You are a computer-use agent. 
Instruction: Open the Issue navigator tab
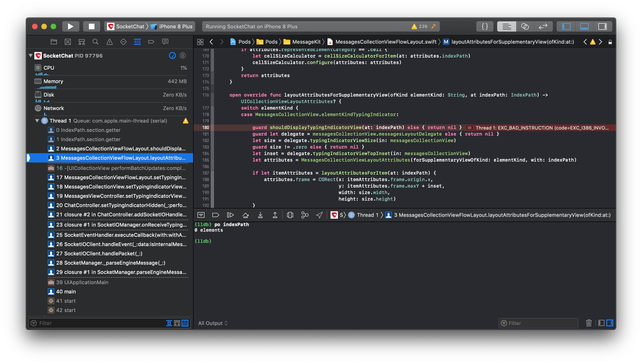point(110,42)
